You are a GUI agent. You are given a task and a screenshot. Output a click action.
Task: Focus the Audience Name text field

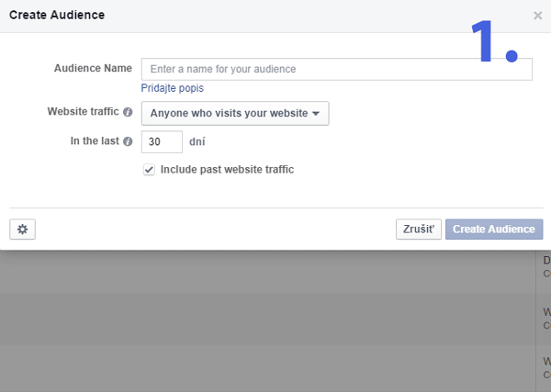tap(336, 69)
